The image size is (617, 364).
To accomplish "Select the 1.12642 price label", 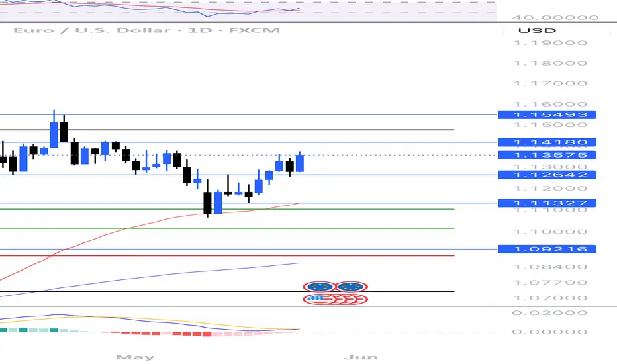I will coord(547,175).
